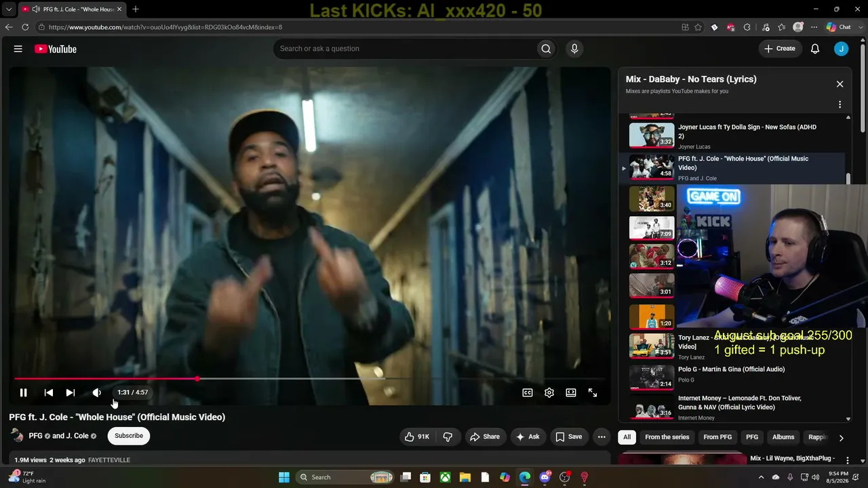Skip to the previous video in the player
Image resolution: width=868 pixels, height=488 pixels.
[x=49, y=392]
